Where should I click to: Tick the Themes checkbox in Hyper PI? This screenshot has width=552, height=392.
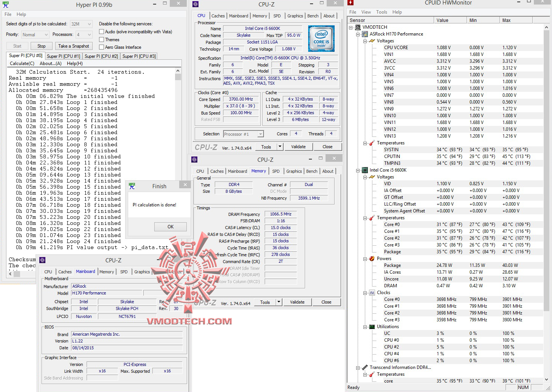point(101,39)
